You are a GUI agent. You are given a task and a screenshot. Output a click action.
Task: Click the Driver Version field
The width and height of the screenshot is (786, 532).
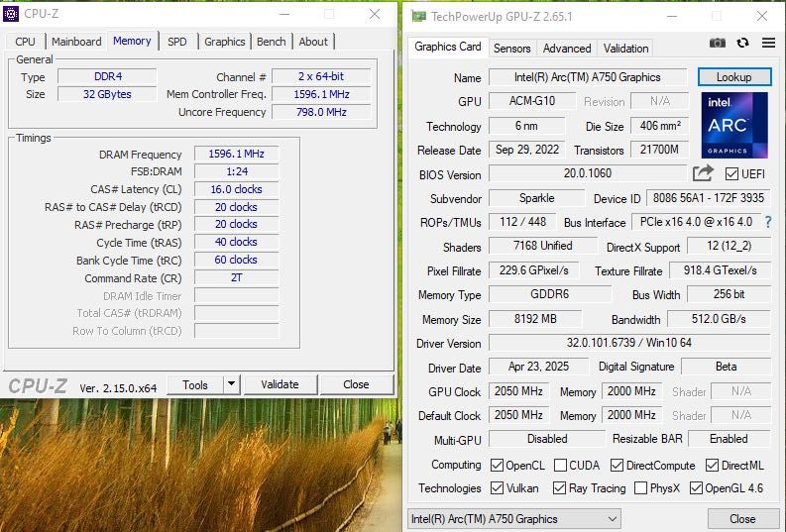[629, 343]
